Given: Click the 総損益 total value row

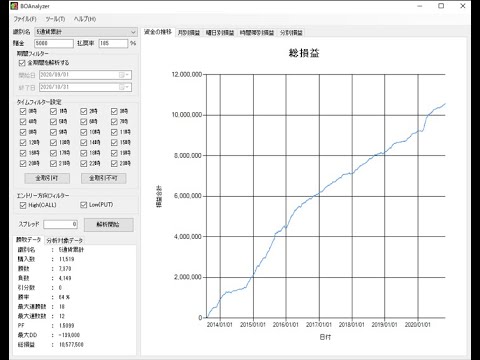Looking at the screenshot, I should (50, 345).
